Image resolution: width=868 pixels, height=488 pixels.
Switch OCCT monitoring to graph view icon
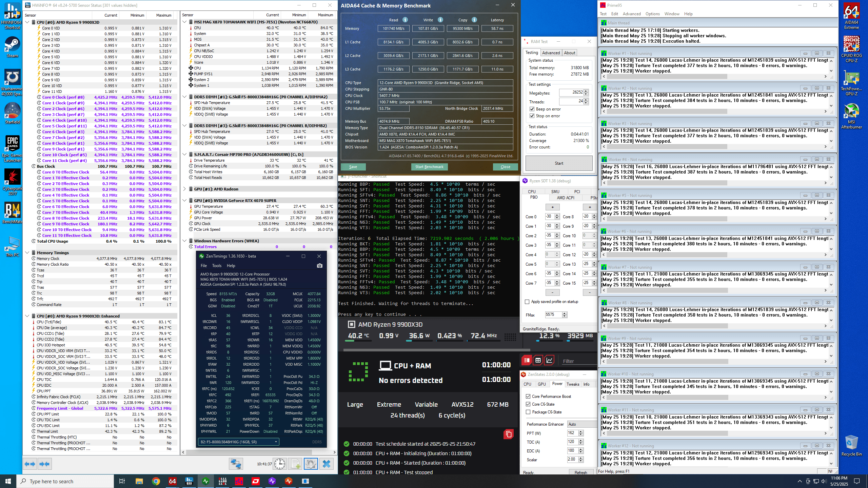click(x=549, y=361)
